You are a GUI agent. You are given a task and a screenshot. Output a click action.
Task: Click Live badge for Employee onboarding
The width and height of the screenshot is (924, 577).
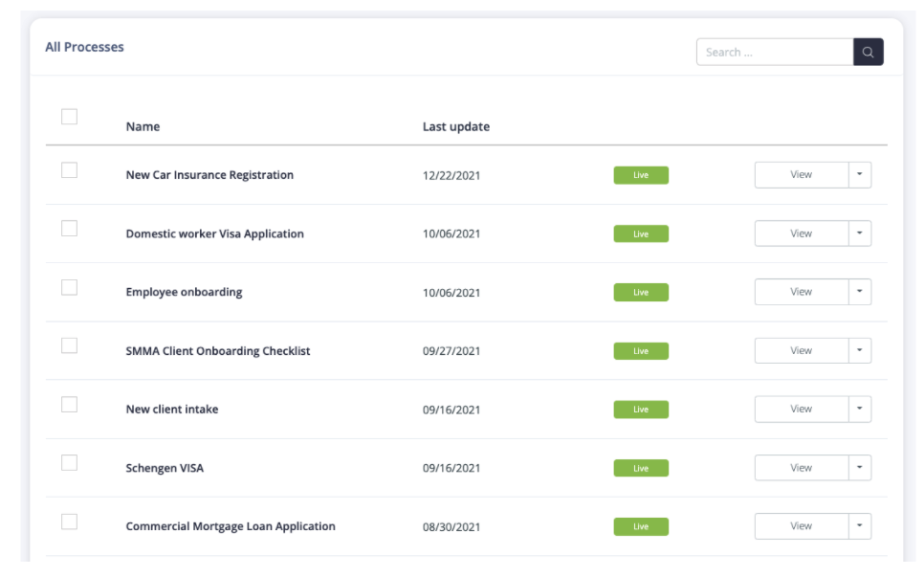pyautogui.click(x=641, y=293)
